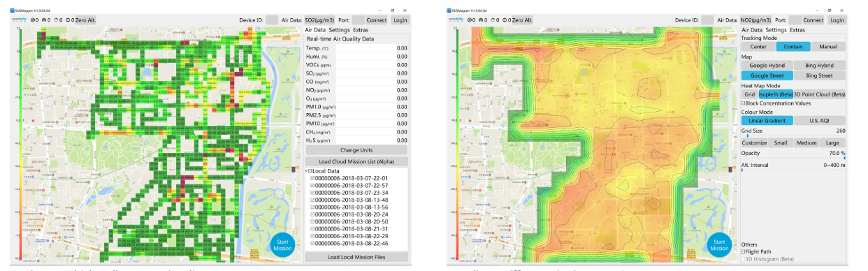This screenshot has height=271, width=868.
Task: Click the S4DMapper app icon in the left title bar
Action: 13,10
